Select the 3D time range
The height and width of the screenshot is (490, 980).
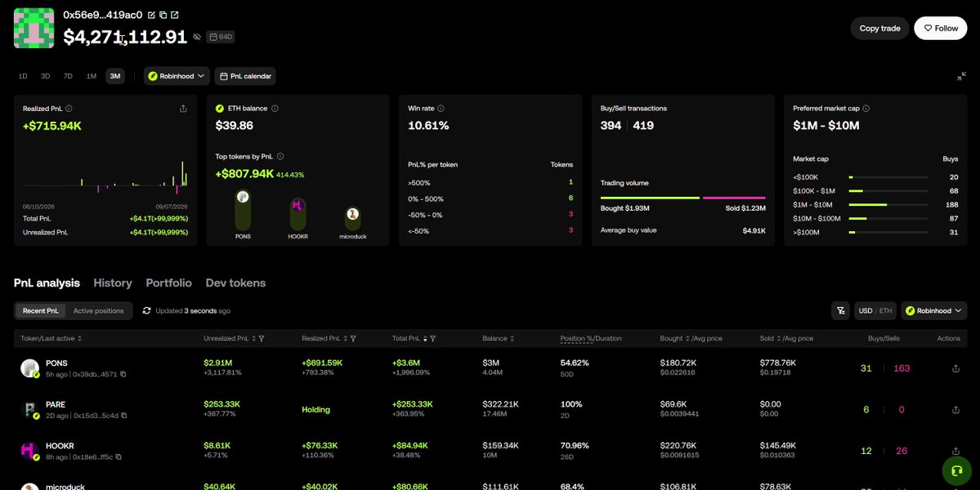46,76
